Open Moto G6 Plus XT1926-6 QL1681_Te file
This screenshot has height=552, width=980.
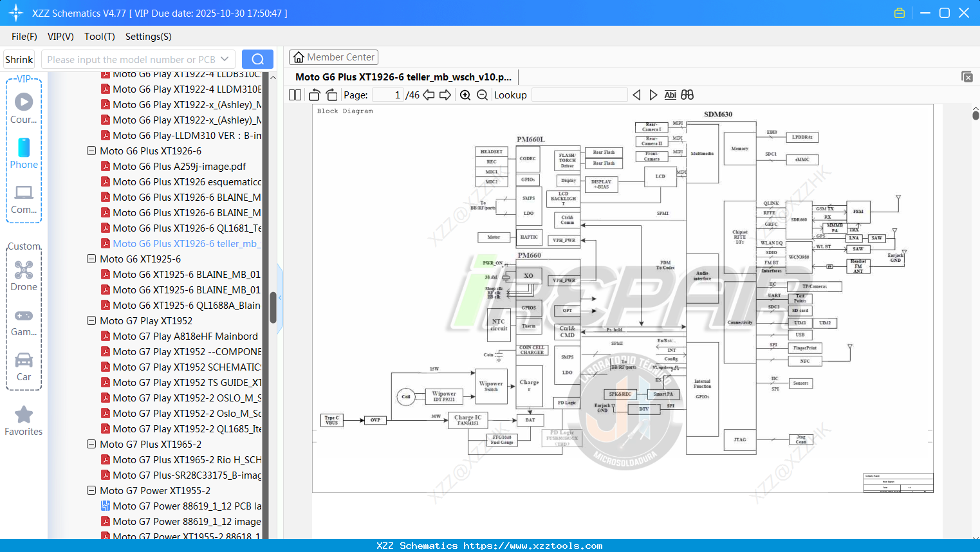pos(187,228)
